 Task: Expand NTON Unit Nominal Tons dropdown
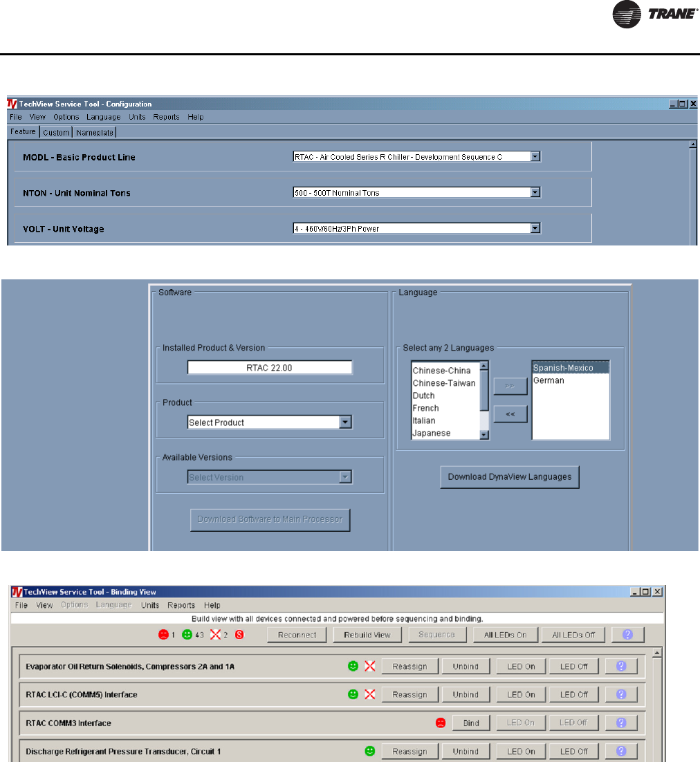point(535,192)
